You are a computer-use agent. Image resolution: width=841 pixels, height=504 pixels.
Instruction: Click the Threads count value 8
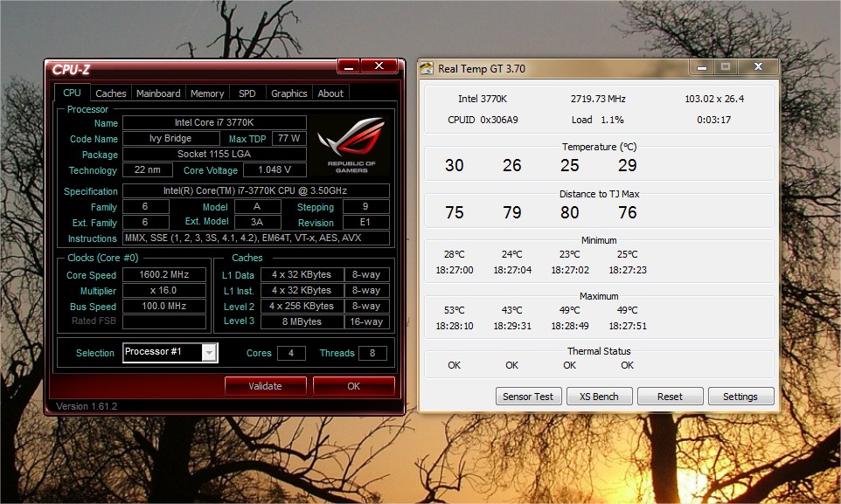(x=372, y=353)
